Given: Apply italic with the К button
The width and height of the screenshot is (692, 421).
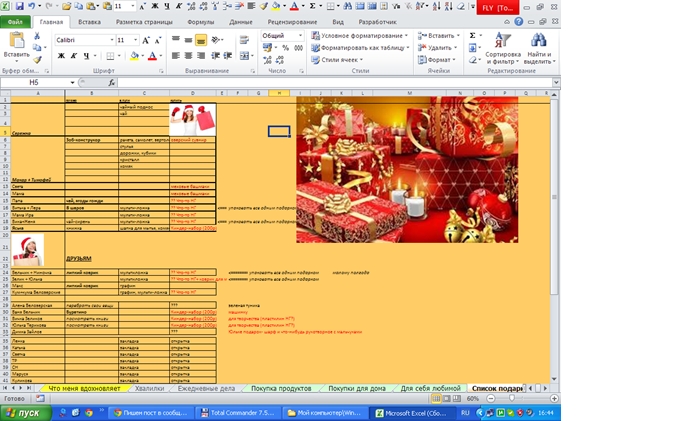Looking at the screenshot, I should point(74,56).
